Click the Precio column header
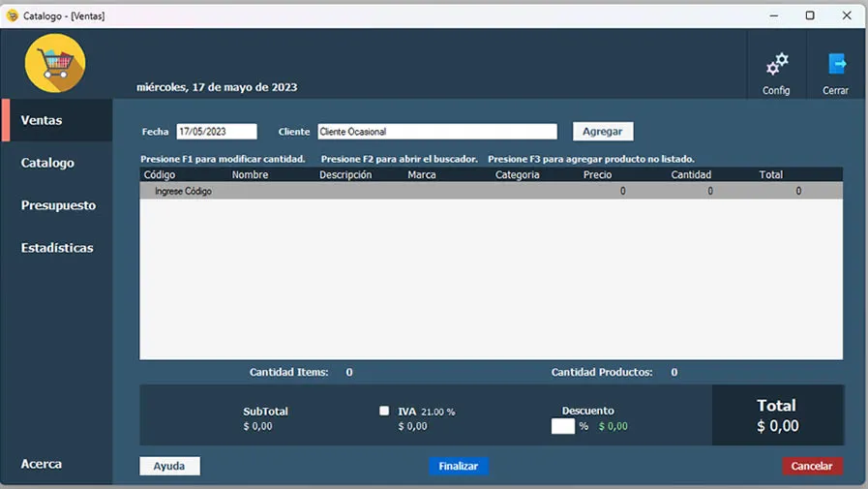The height and width of the screenshot is (489, 868). (597, 174)
